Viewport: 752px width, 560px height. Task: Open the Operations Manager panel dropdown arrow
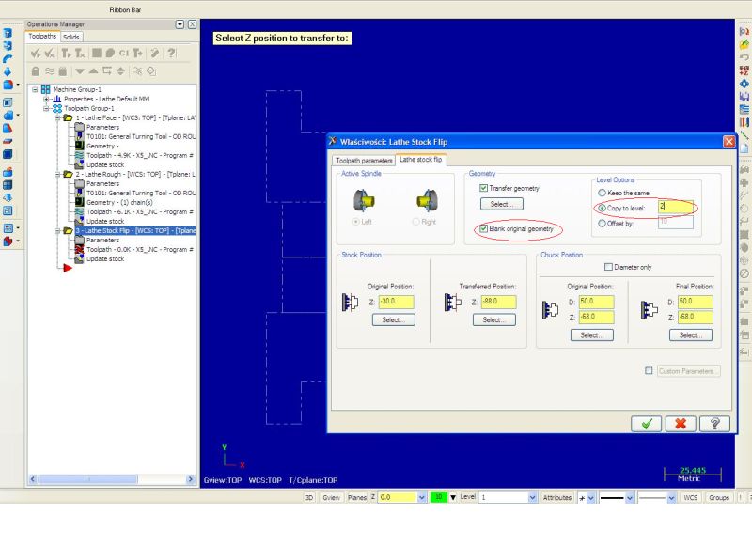tap(180, 24)
